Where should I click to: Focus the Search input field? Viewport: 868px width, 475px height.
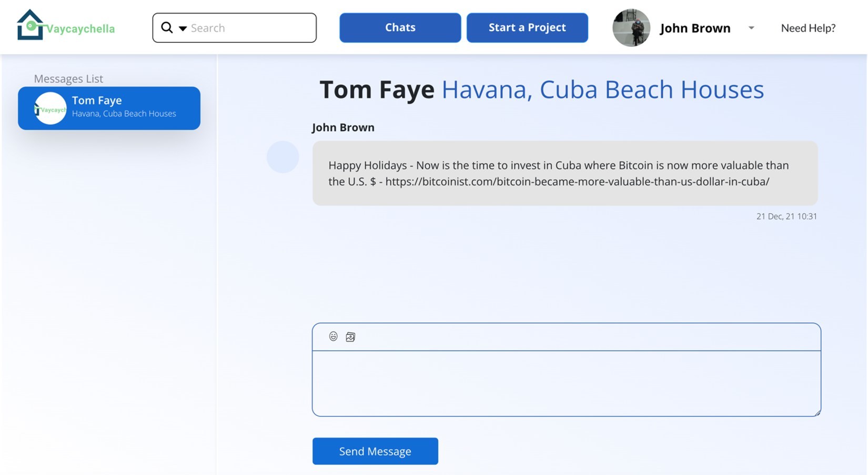click(x=250, y=28)
